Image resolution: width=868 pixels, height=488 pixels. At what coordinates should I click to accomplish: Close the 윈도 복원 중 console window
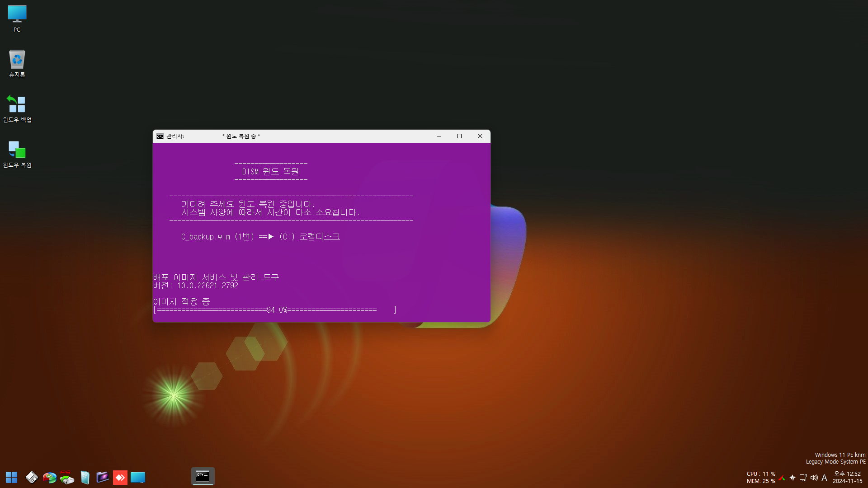[480, 136]
